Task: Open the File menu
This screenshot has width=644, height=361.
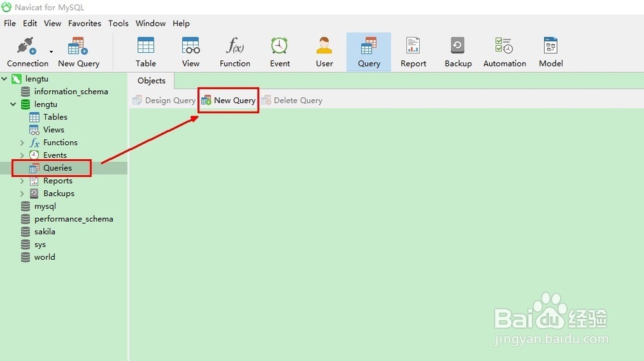Action: tap(10, 23)
